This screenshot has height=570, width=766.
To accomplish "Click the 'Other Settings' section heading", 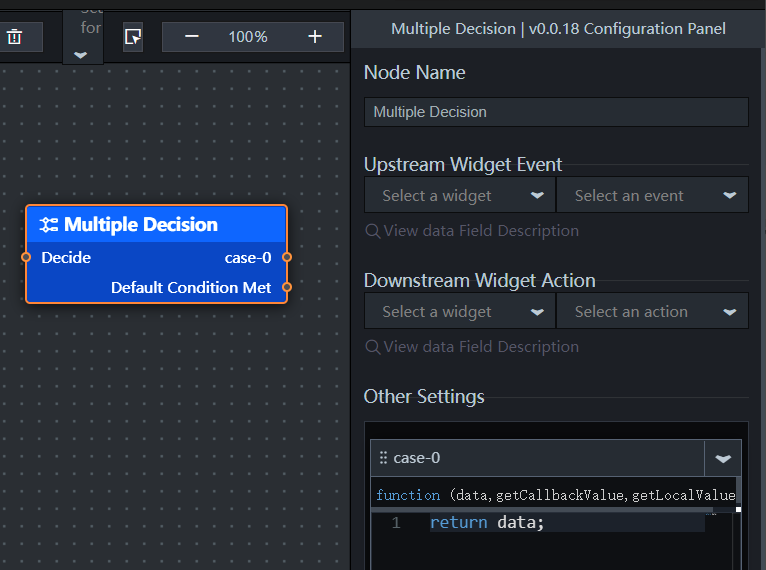I will (424, 397).
